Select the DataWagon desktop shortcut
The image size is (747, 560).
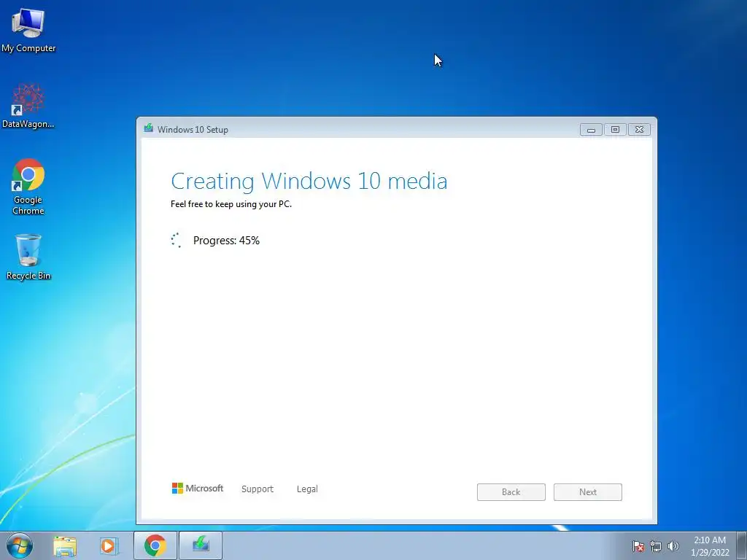(x=28, y=106)
